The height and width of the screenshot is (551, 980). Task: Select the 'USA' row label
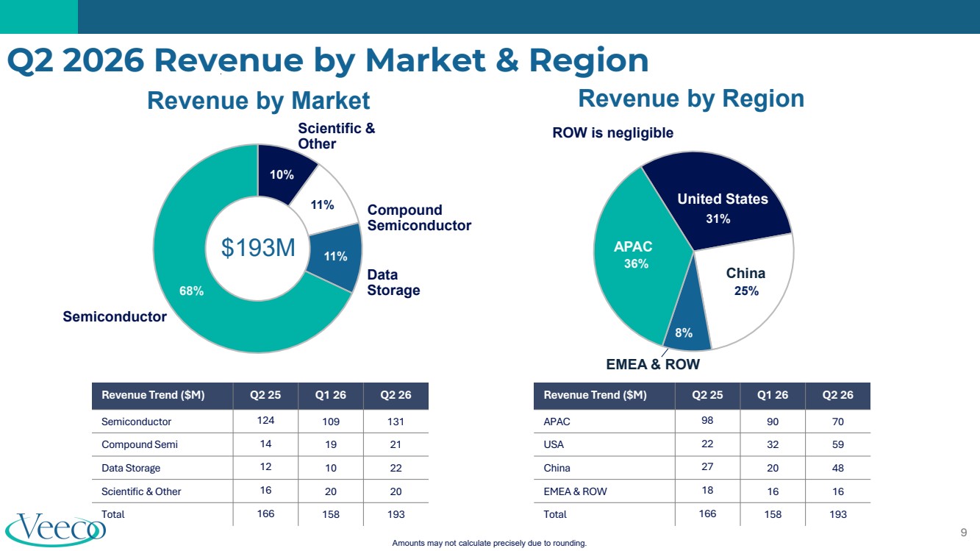(x=554, y=445)
